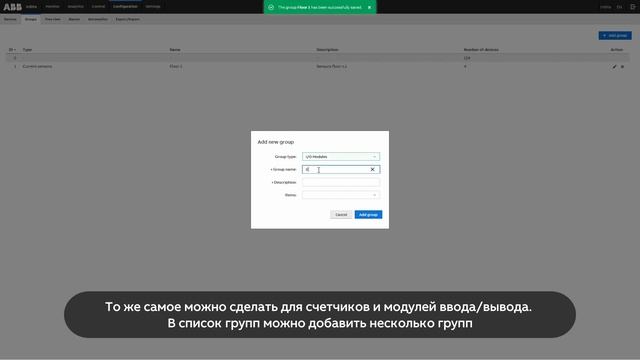Confirm with the dialog's blue Add group button
The height and width of the screenshot is (360, 640).
(x=368, y=215)
